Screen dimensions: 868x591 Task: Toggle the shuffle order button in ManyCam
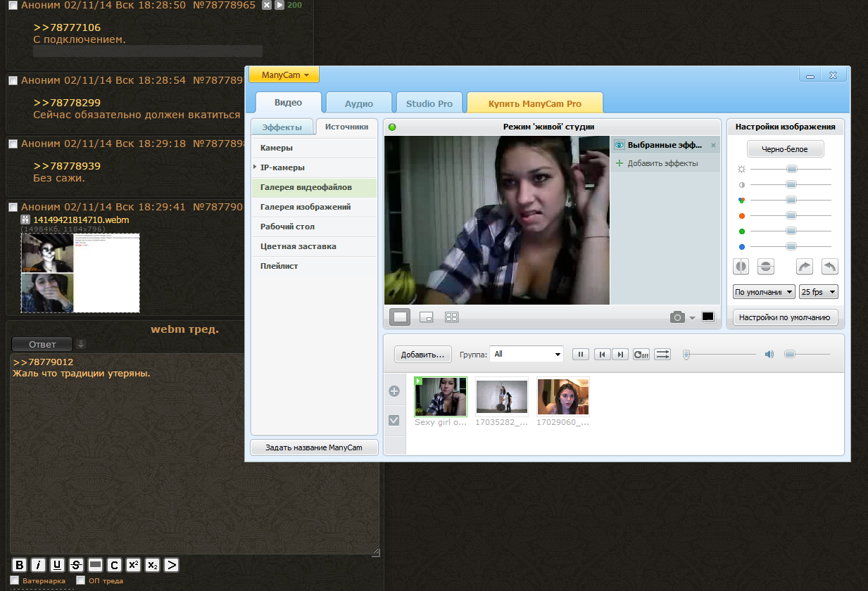pos(662,355)
